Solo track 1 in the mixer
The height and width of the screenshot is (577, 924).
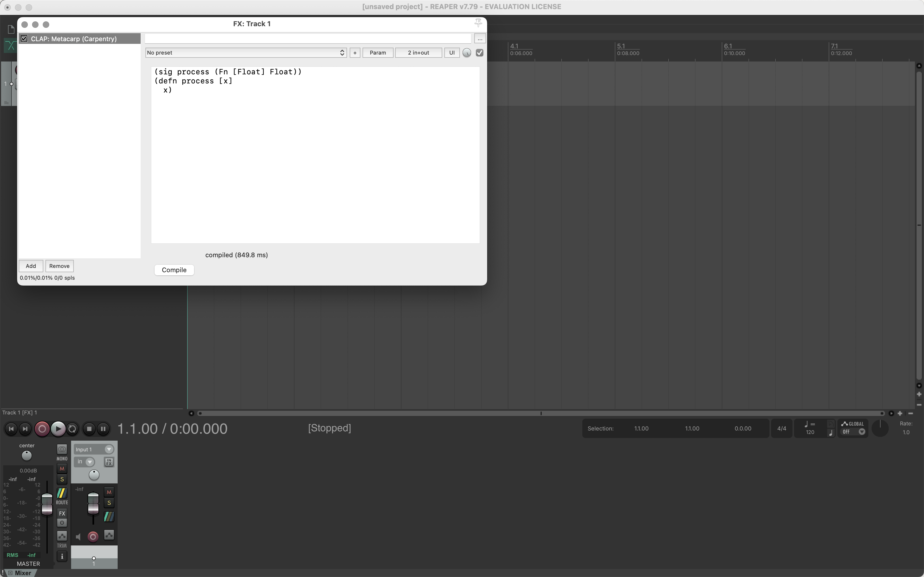[109, 503]
